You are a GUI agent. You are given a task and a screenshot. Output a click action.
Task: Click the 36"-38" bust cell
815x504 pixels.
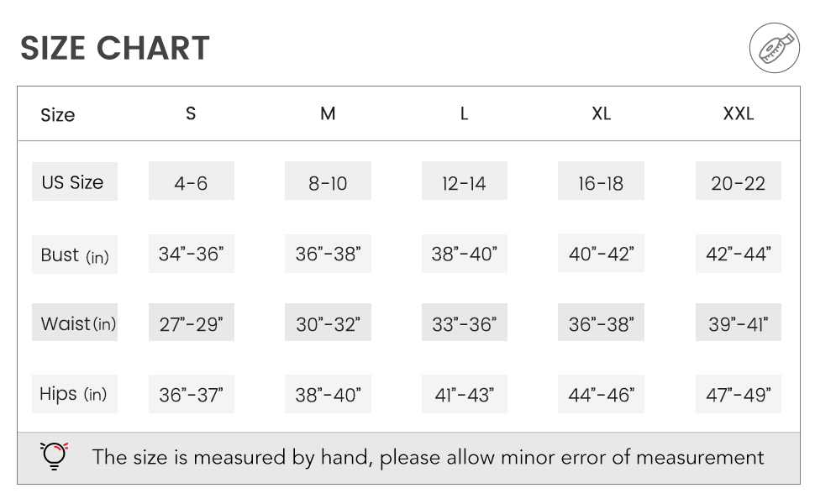point(328,254)
